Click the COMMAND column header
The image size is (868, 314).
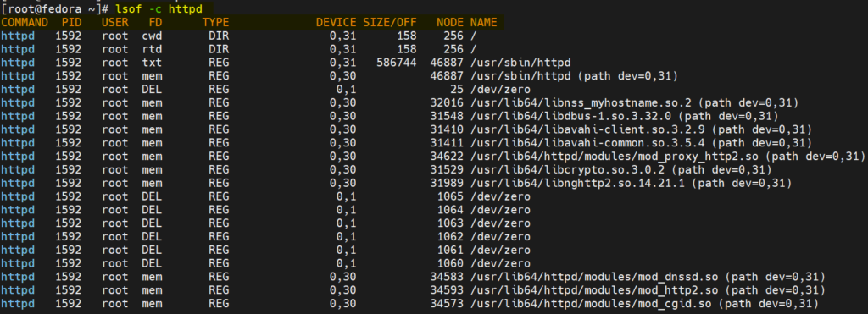[25, 23]
